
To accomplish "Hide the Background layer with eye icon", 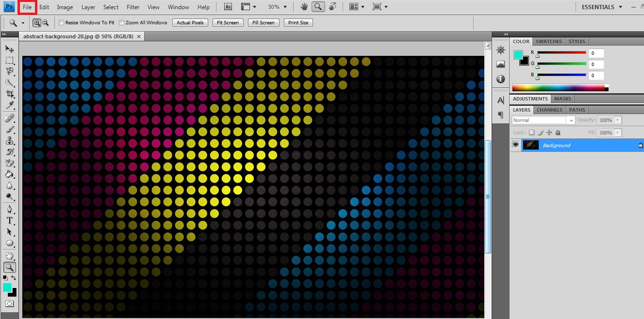I will [x=515, y=145].
